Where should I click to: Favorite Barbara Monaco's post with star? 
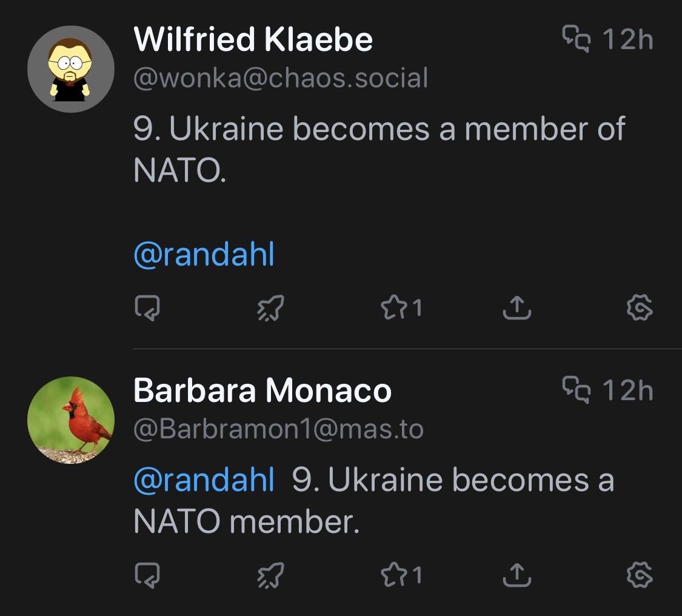392,575
